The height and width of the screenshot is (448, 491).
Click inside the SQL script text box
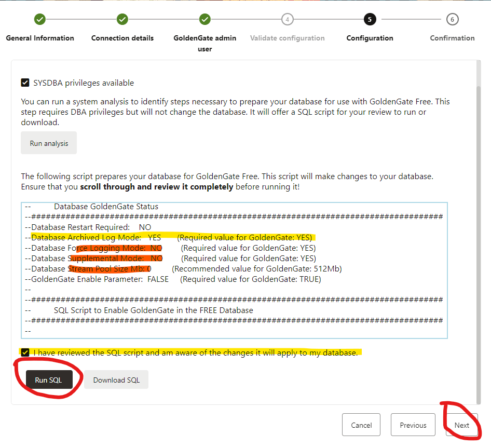(x=234, y=270)
